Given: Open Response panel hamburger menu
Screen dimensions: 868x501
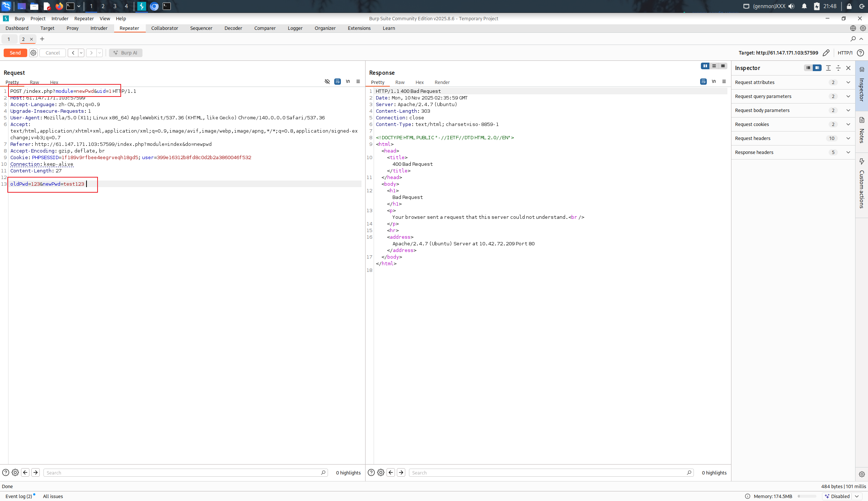Looking at the screenshot, I should point(724,81).
